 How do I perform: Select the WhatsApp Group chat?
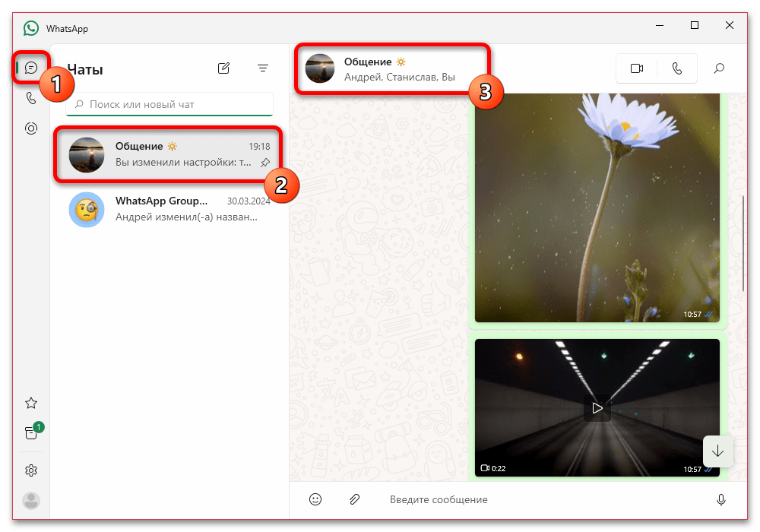[168, 209]
